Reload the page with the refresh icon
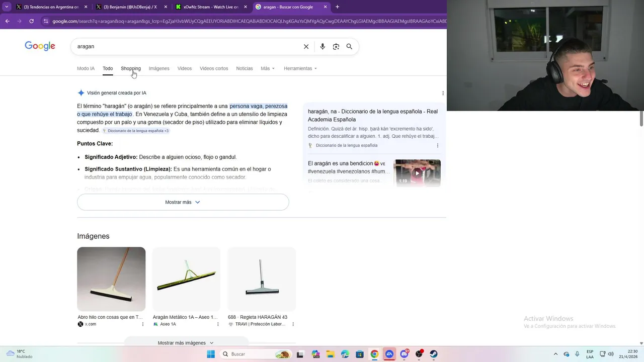The width and height of the screenshot is (644, 362). click(x=31, y=21)
